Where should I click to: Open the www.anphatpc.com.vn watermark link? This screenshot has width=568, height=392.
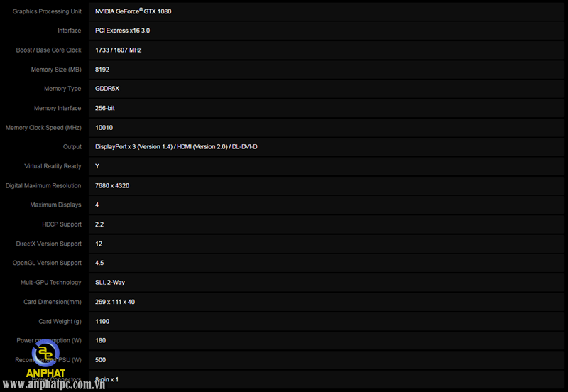(65, 384)
